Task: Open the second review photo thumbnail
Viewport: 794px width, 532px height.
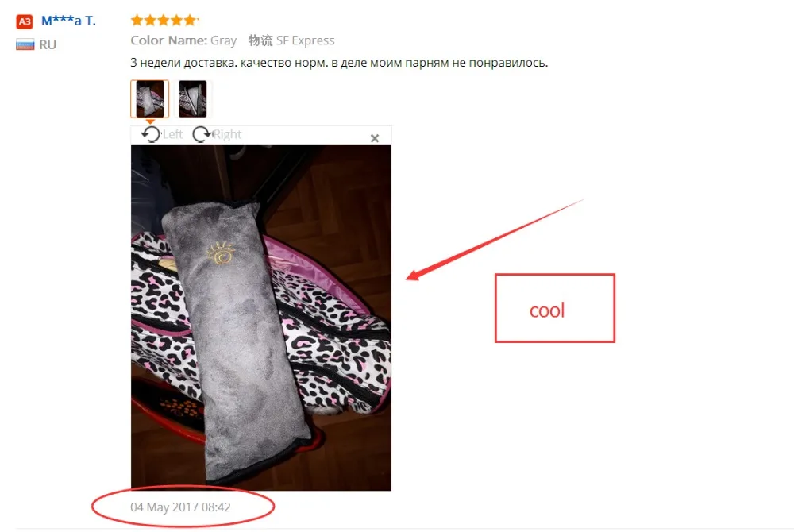Action: [192, 98]
